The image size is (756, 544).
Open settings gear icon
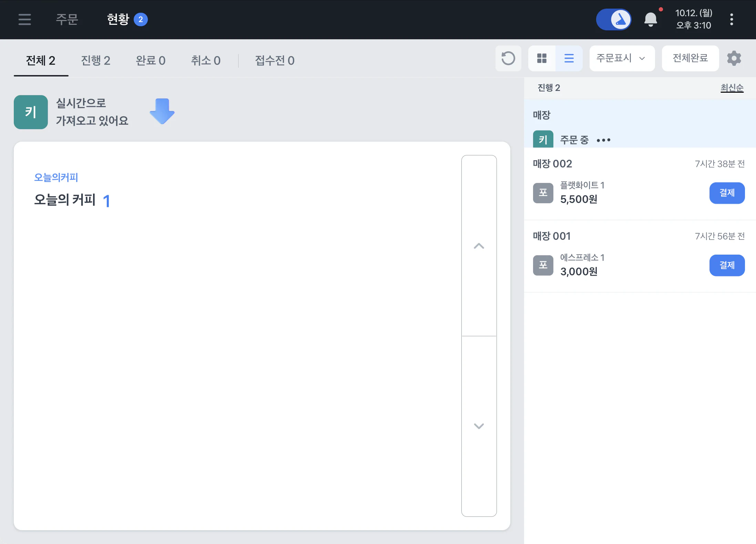click(734, 58)
